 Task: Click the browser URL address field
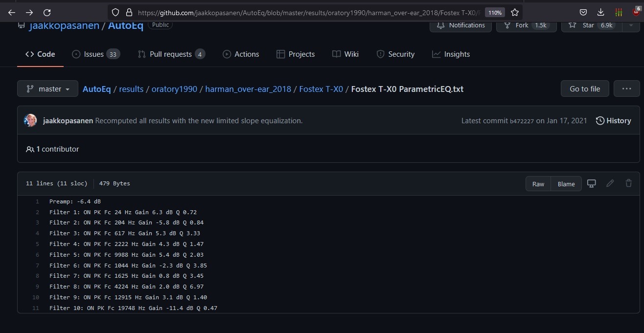coord(308,12)
